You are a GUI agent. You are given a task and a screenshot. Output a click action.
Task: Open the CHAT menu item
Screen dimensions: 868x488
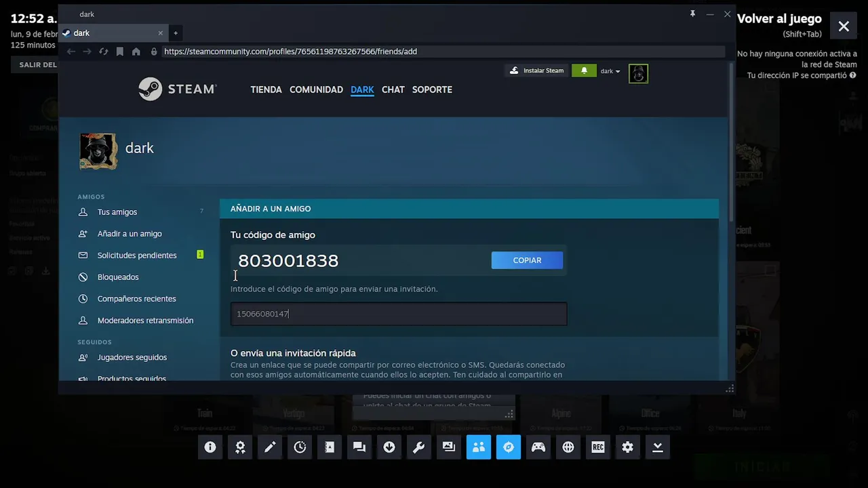393,89
